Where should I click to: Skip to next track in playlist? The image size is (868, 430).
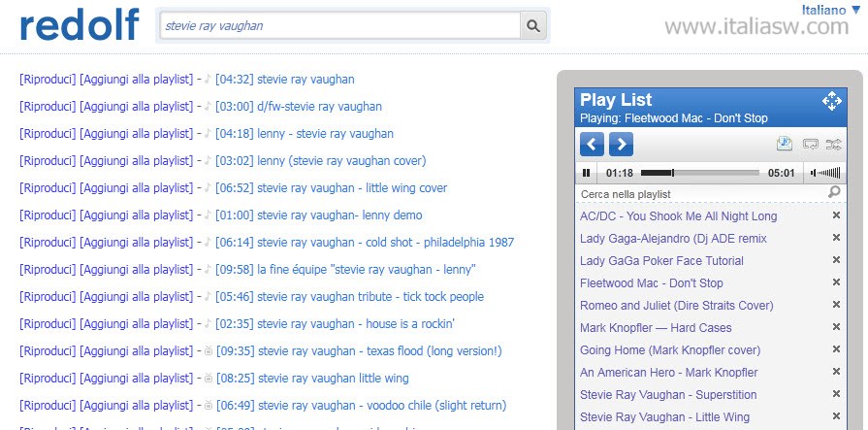coord(621,145)
